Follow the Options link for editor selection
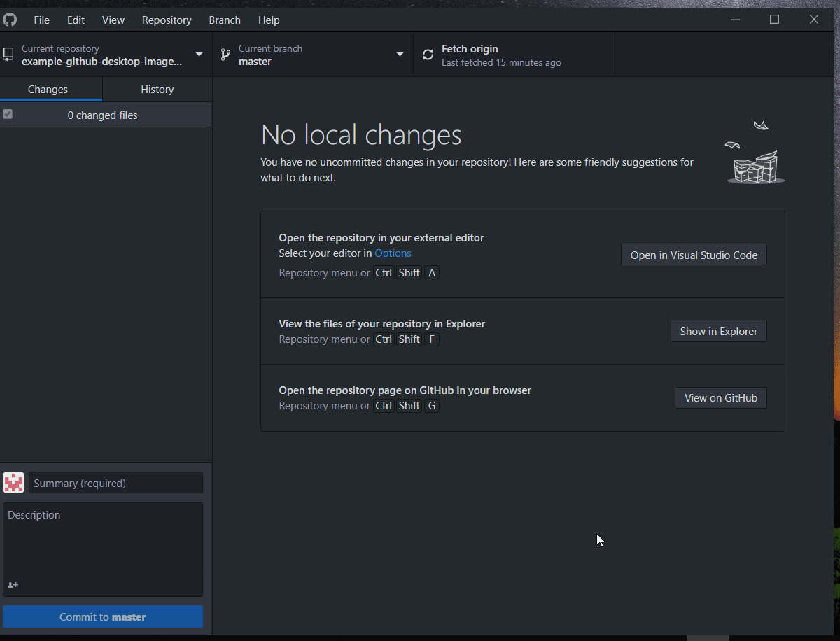840x641 pixels. 393,253
